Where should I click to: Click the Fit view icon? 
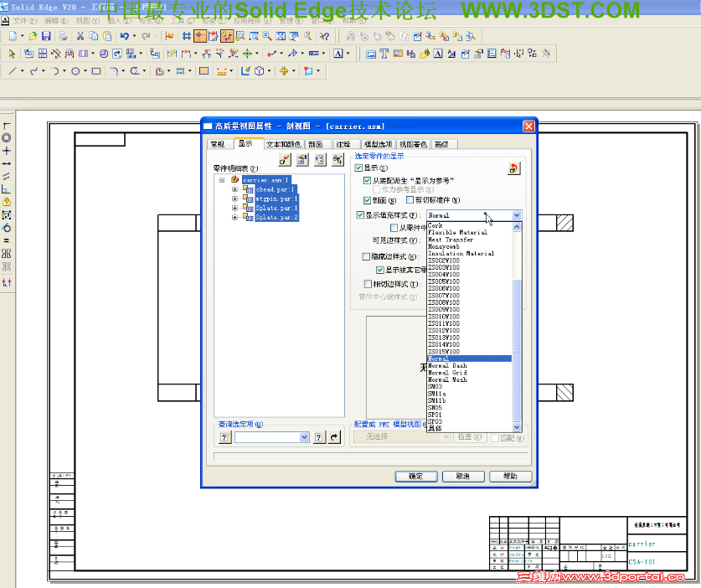[281, 36]
